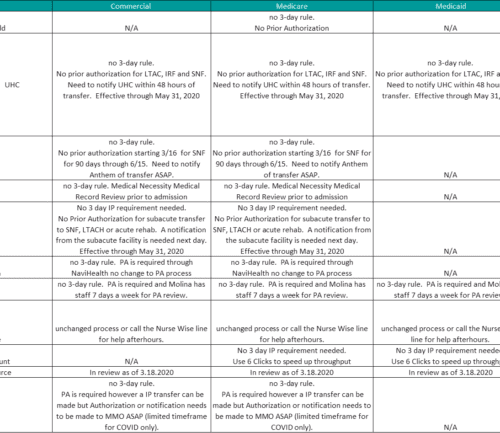The image size is (500, 433).
Task: Select Medicare cell about Molina PA review staff
Action: coord(292,289)
